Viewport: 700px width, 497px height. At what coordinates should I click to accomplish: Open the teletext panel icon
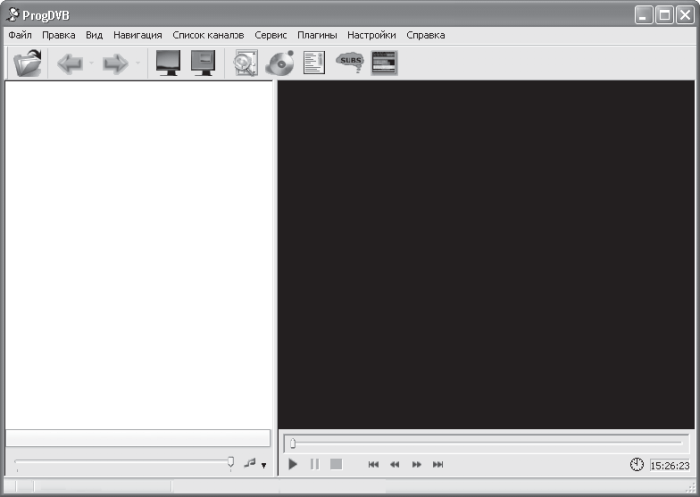[x=384, y=63]
